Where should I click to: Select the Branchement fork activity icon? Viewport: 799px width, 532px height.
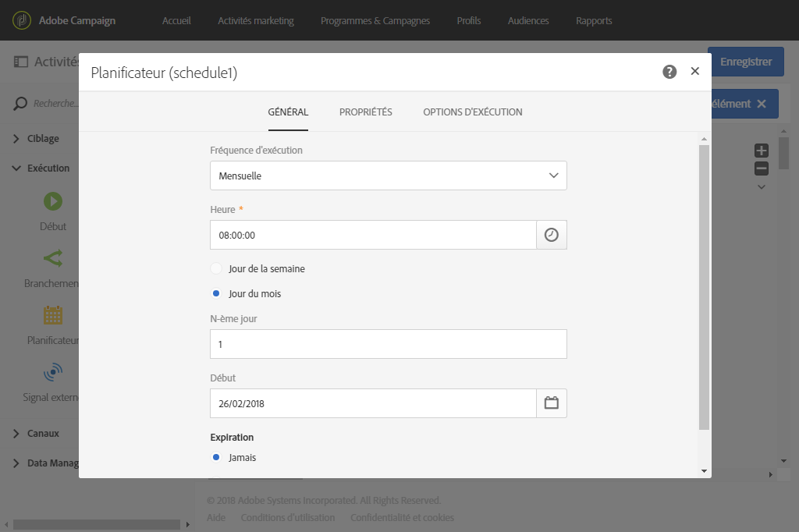click(53, 258)
